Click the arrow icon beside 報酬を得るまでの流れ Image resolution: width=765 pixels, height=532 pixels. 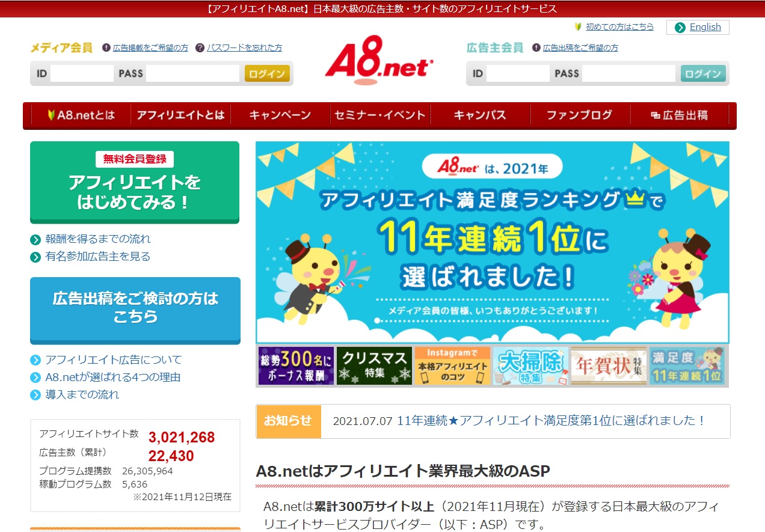pyautogui.click(x=35, y=239)
